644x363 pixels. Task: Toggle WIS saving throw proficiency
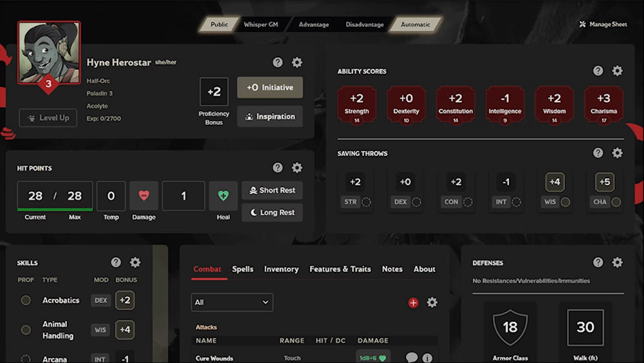coord(566,202)
